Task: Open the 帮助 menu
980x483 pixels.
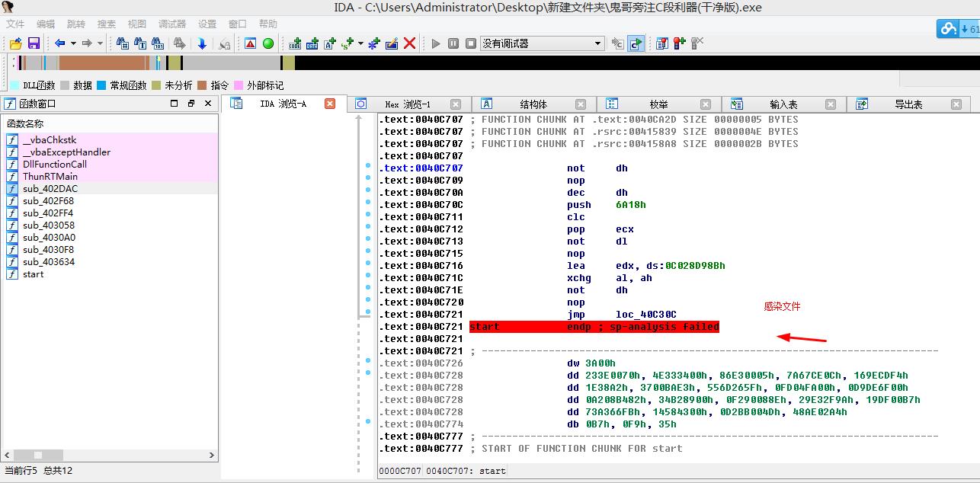Action: click(268, 24)
